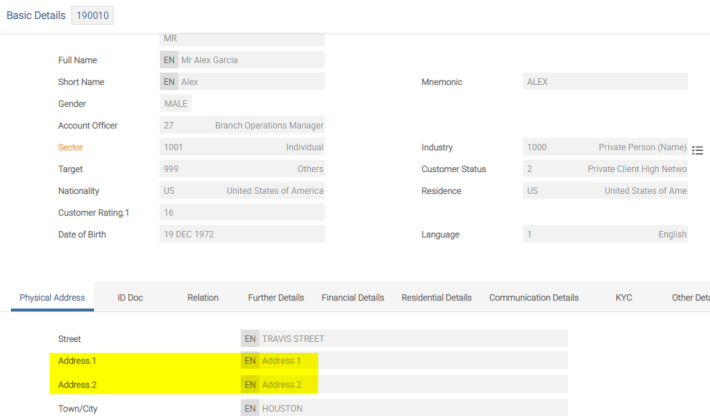The height and width of the screenshot is (416, 710).
Task: Select the Customer Status field
Action: click(604, 169)
